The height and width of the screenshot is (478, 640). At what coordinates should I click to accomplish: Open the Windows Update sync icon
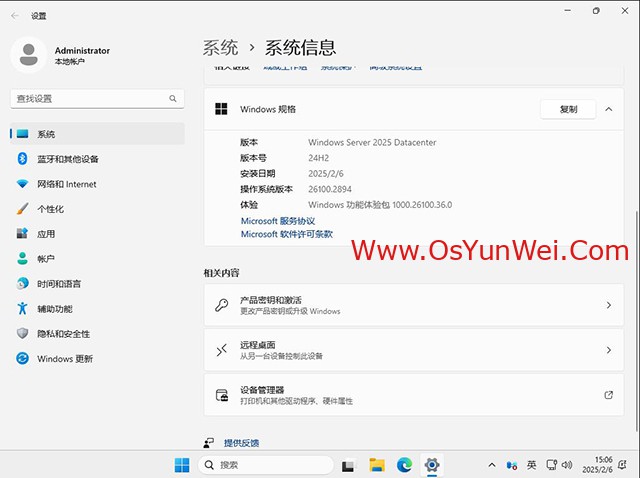(22, 358)
